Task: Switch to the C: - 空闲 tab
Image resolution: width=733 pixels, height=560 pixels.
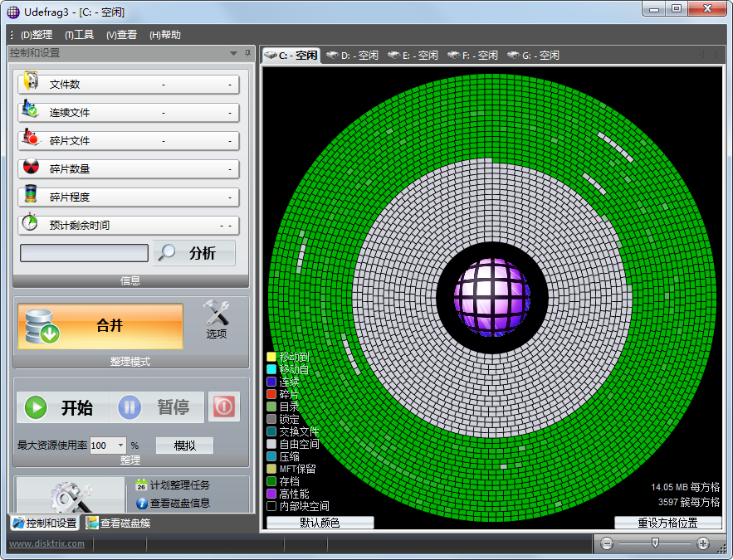Action: click(291, 55)
